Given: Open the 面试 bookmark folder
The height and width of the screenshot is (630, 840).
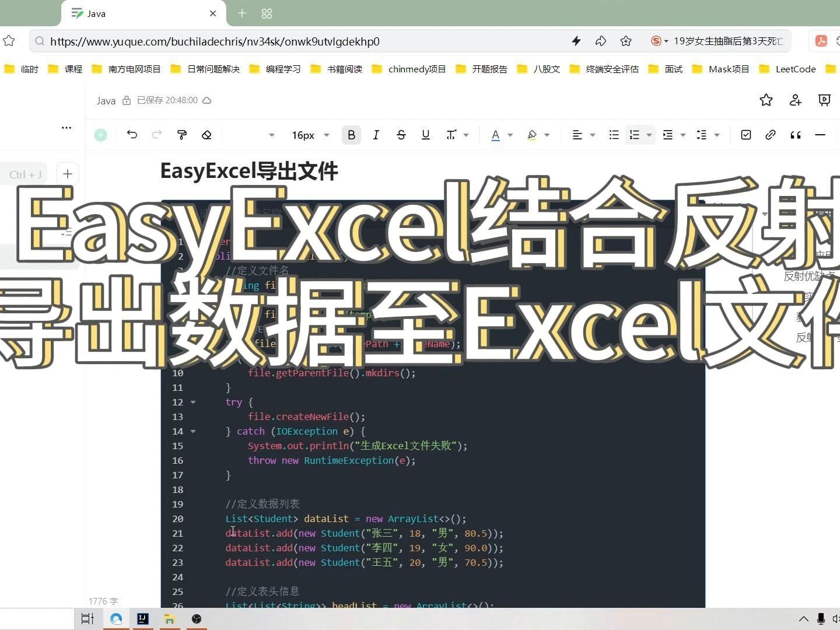Looking at the screenshot, I should tap(665, 69).
